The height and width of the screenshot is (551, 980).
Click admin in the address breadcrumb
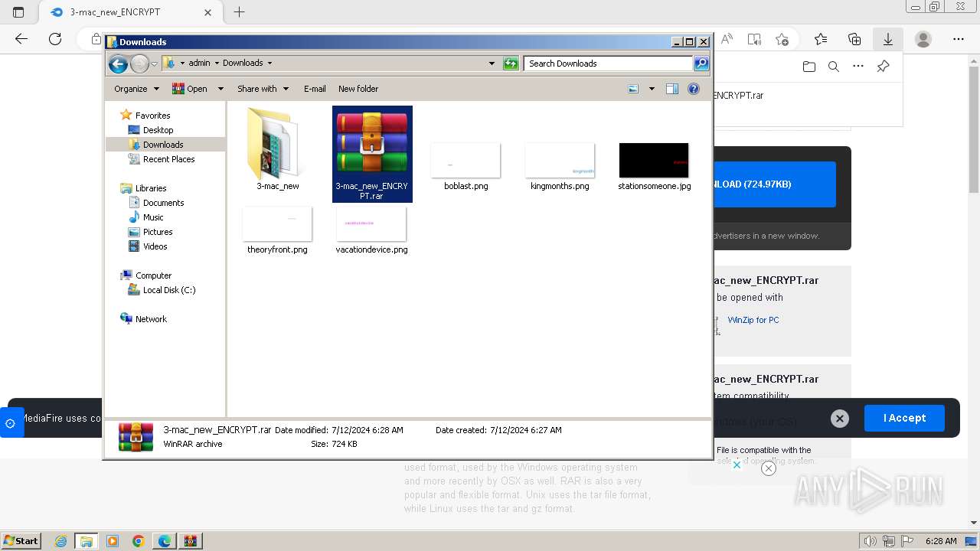199,64
